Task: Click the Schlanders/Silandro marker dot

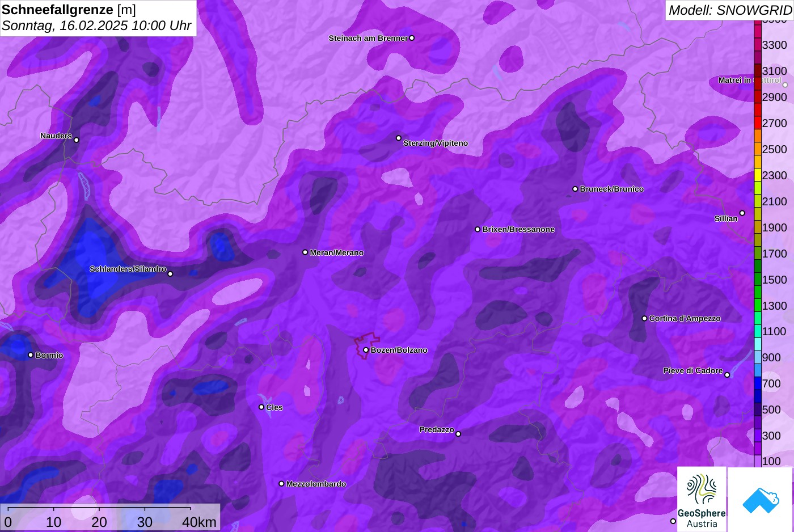Action: coord(170,274)
